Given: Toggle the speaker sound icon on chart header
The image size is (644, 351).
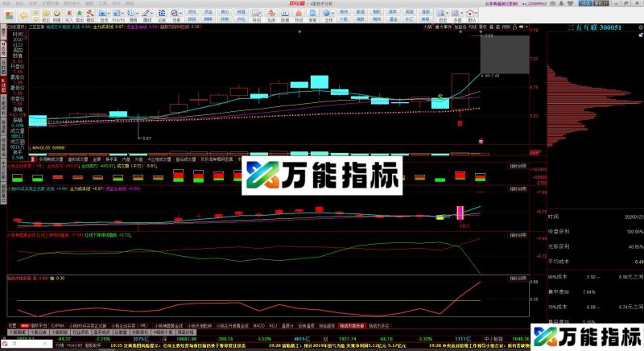Looking at the screenshot, I should pyautogui.click(x=521, y=27).
